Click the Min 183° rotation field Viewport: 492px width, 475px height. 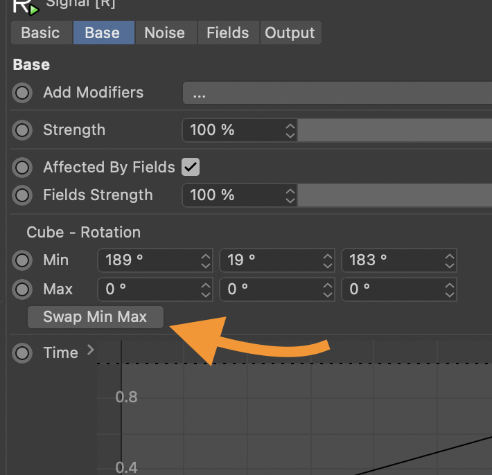[399, 260]
